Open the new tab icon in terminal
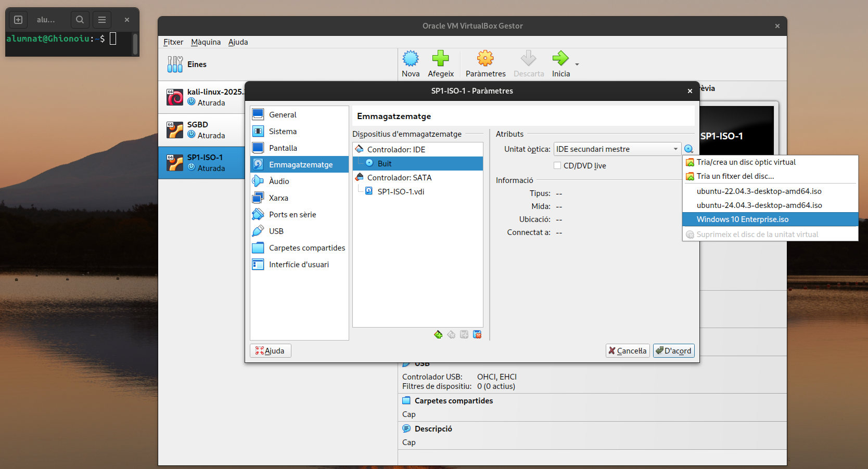This screenshot has height=469, width=868. [18, 20]
